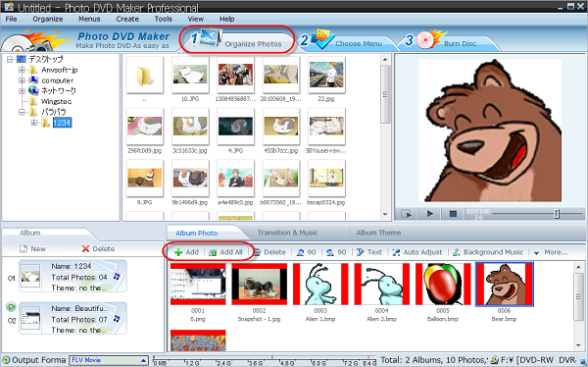This screenshot has height=367, width=588.
Task: Select the Beautifu.. album entry
Action: [73, 319]
